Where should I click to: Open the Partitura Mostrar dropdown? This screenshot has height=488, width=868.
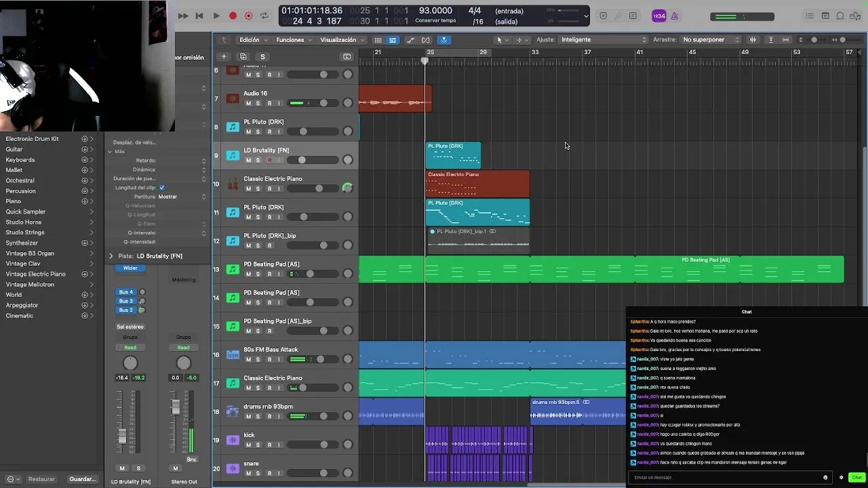[182, 197]
